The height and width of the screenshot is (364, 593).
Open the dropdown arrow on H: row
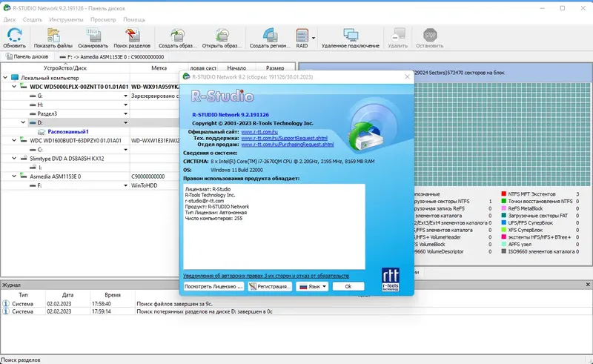click(125, 105)
